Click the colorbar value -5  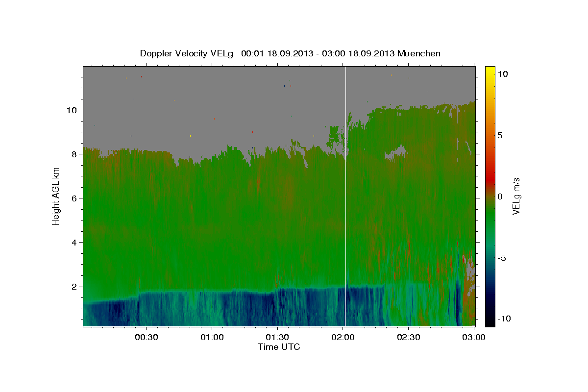[502, 258]
